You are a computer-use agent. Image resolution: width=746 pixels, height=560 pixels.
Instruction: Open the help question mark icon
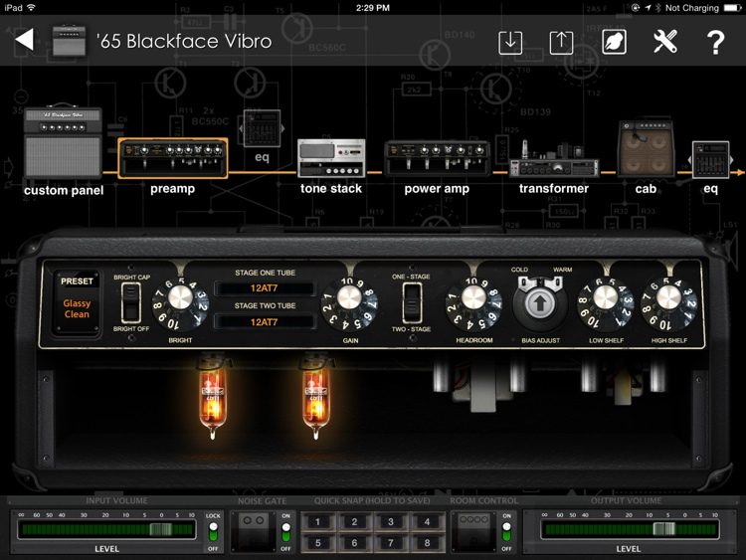[x=715, y=43]
